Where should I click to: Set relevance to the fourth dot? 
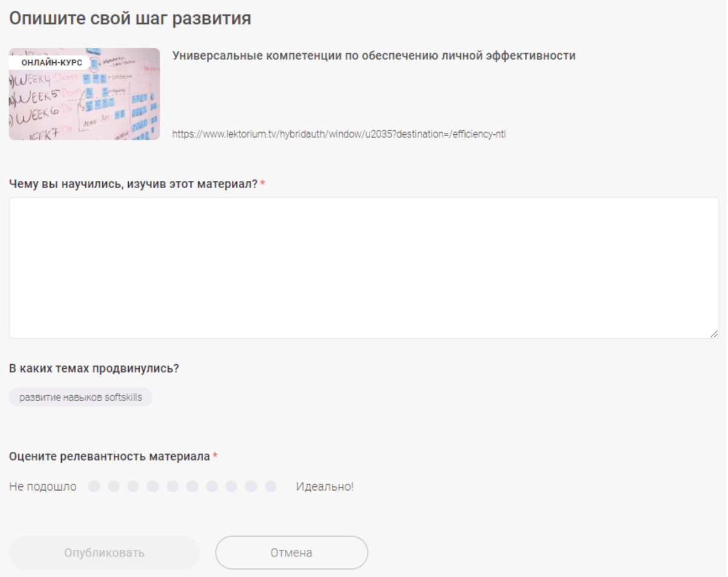click(153, 486)
